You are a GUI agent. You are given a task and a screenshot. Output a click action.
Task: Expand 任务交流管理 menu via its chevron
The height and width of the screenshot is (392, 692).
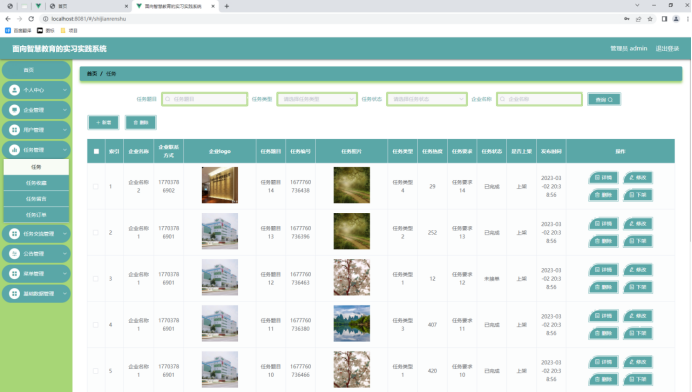coord(65,234)
